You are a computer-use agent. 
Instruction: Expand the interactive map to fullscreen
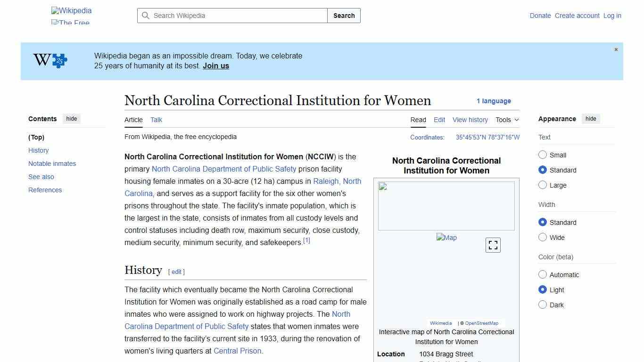tap(493, 245)
